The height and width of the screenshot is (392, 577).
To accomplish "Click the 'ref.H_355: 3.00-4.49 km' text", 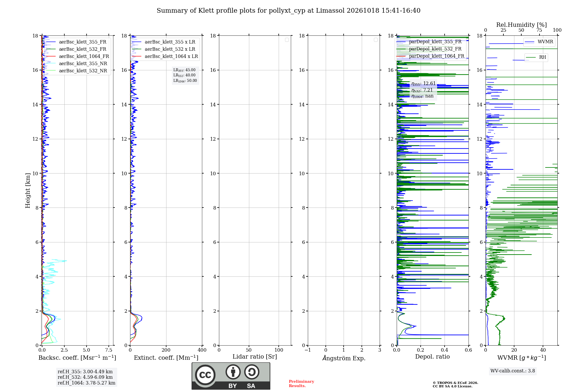I will pos(85,372).
